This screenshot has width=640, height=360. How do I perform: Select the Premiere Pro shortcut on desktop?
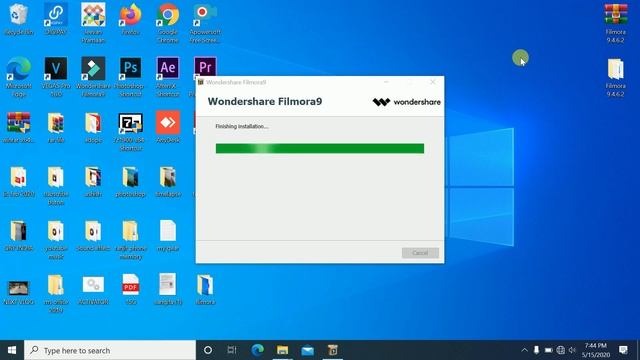[205, 67]
